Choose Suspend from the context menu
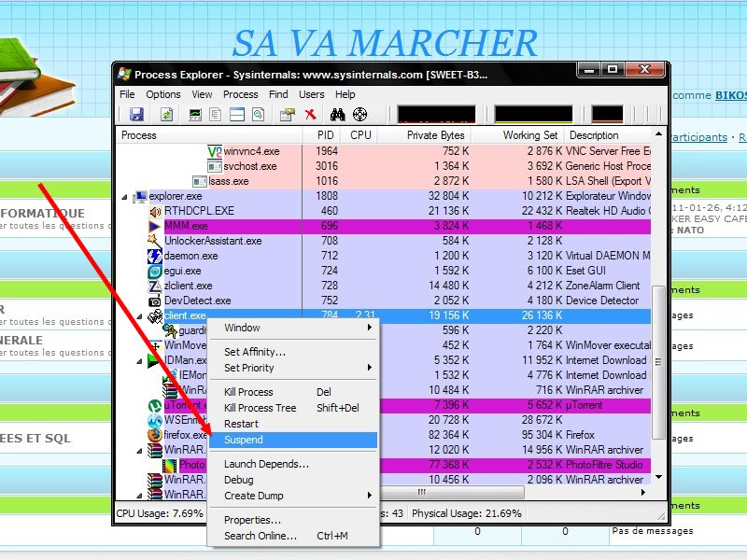The image size is (747, 560). (293, 440)
